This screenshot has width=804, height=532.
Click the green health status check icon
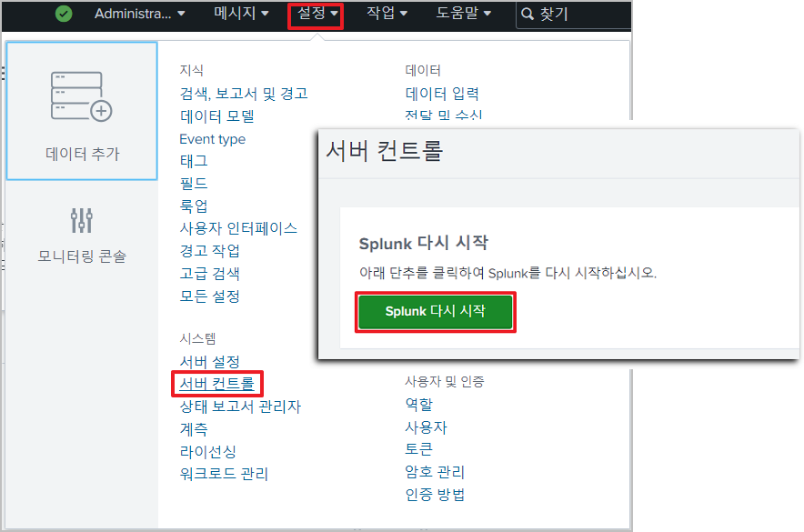[64, 14]
